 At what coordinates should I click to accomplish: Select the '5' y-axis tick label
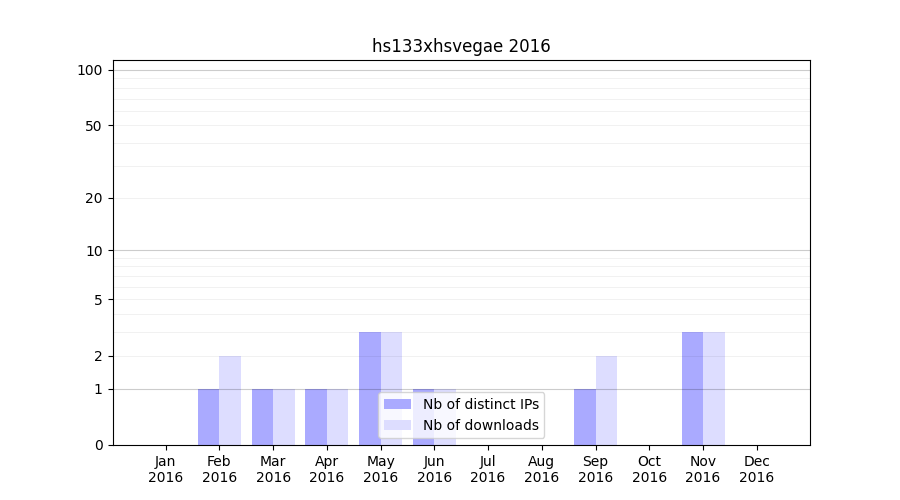tap(98, 299)
